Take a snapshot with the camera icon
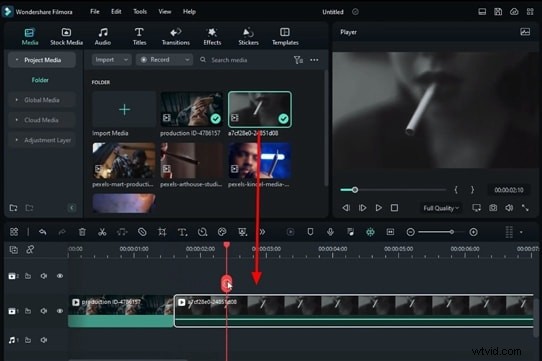The image size is (542, 361). (493, 208)
